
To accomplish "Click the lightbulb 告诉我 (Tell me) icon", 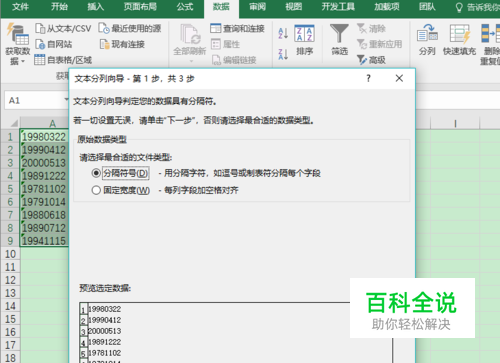I will [459, 7].
